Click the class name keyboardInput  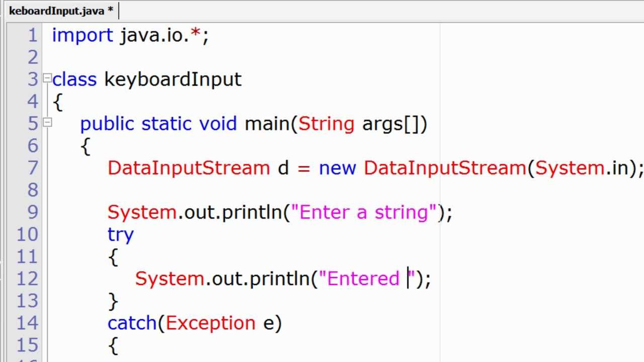pyautogui.click(x=173, y=79)
